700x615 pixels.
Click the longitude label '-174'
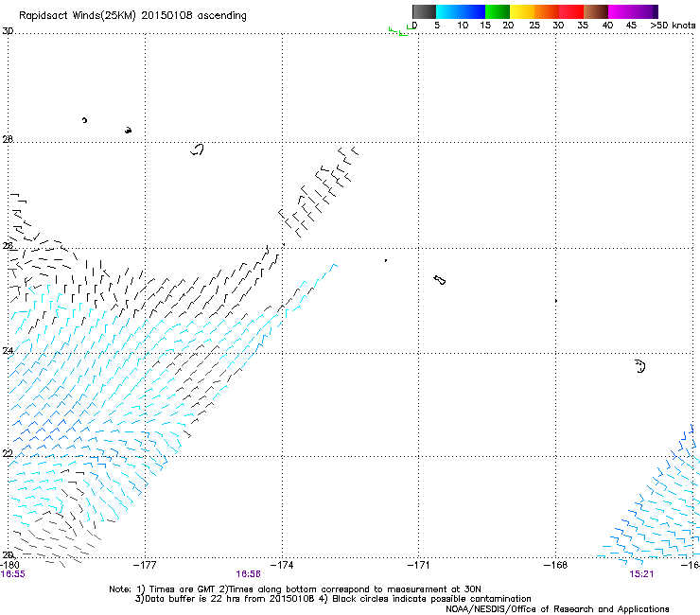(282, 565)
